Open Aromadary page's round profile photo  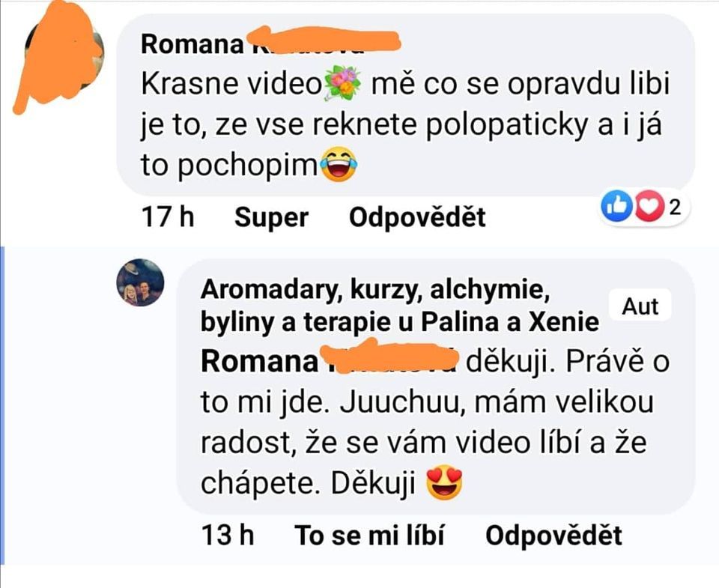pos(140,282)
